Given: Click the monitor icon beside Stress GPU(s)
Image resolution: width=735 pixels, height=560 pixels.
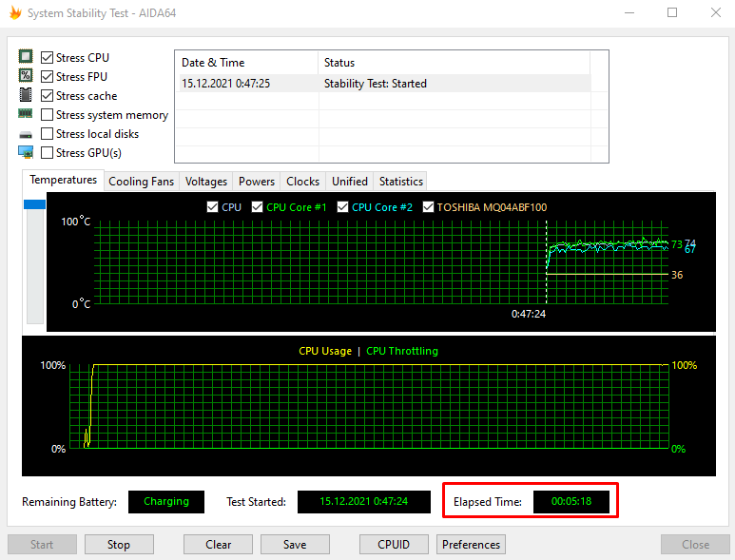Looking at the screenshot, I should coord(26,152).
